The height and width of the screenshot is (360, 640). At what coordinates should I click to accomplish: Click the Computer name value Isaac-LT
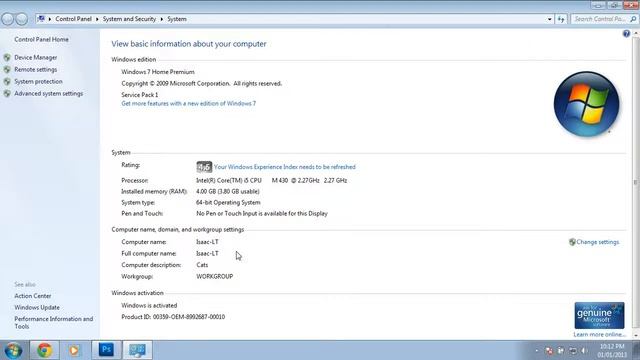point(207,242)
